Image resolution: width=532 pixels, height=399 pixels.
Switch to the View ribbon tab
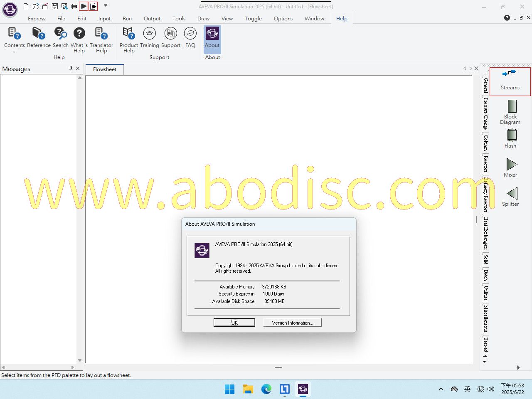click(x=227, y=18)
